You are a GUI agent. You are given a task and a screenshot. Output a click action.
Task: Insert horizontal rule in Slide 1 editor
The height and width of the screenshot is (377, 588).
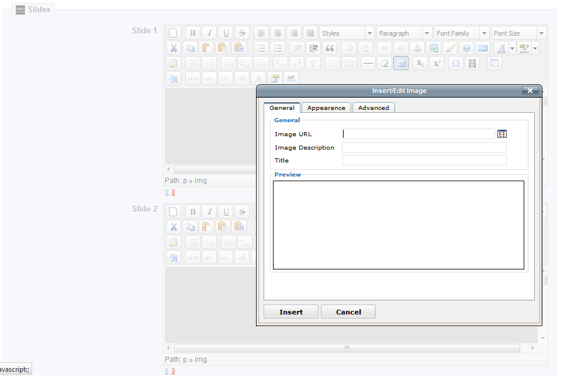368,63
